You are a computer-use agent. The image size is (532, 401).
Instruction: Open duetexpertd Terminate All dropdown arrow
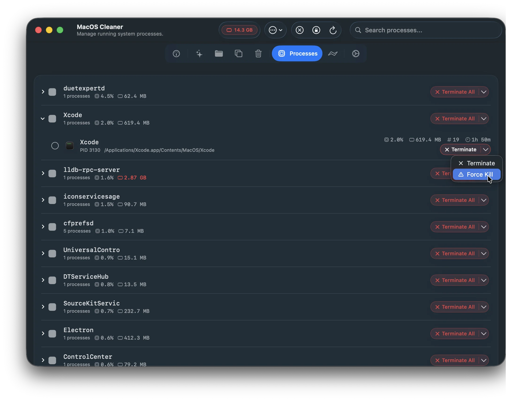[484, 92]
